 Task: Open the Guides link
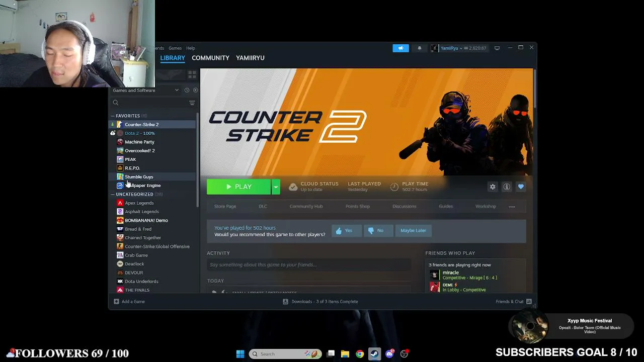(x=446, y=206)
